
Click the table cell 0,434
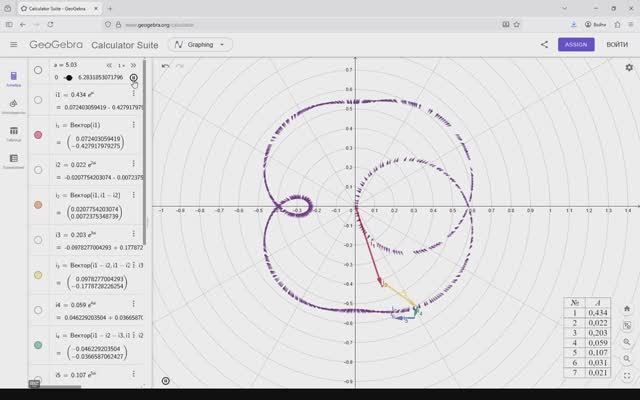click(x=598, y=313)
